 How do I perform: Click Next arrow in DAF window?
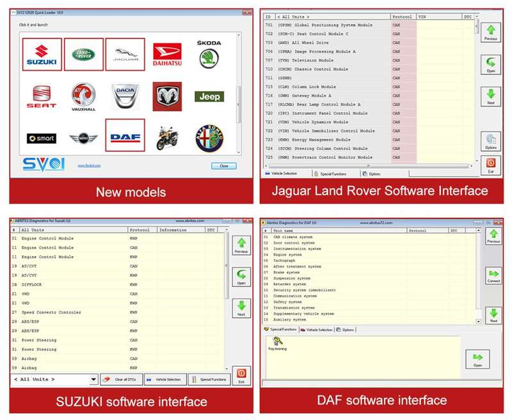pos(493,316)
